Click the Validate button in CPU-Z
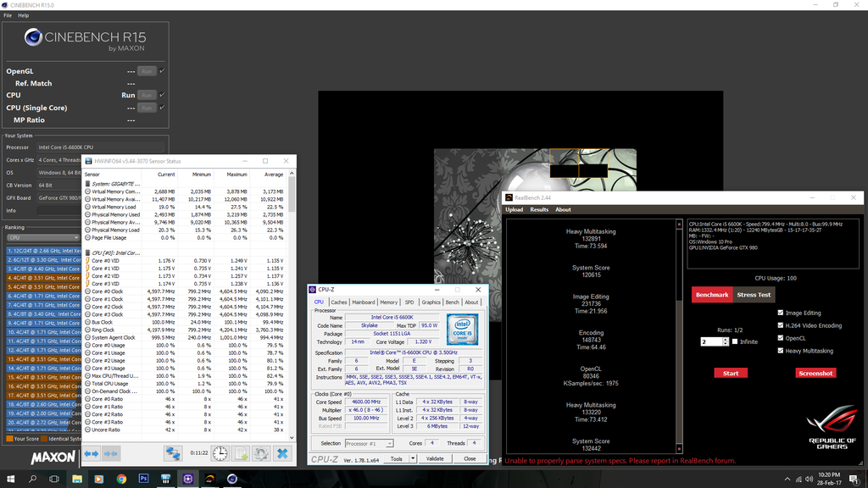The height and width of the screenshot is (488, 868). [435, 458]
